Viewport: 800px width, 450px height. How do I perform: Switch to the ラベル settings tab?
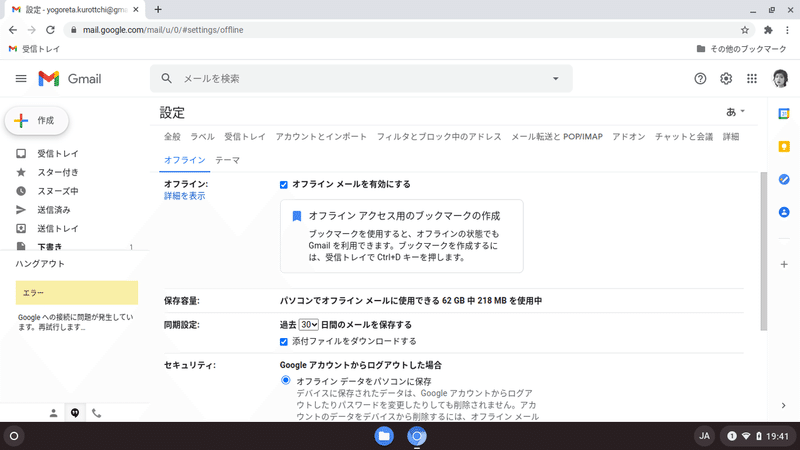pyautogui.click(x=202, y=137)
